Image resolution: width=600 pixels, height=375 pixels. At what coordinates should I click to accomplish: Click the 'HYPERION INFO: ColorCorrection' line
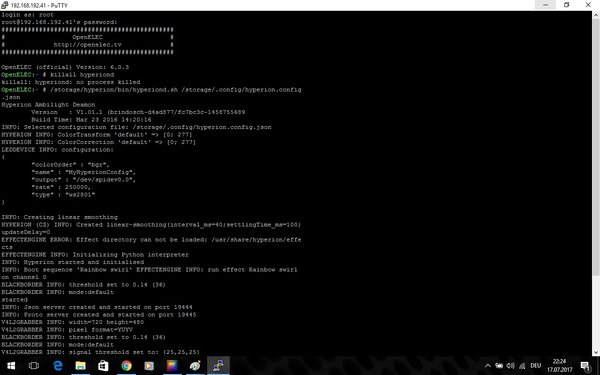click(98, 142)
